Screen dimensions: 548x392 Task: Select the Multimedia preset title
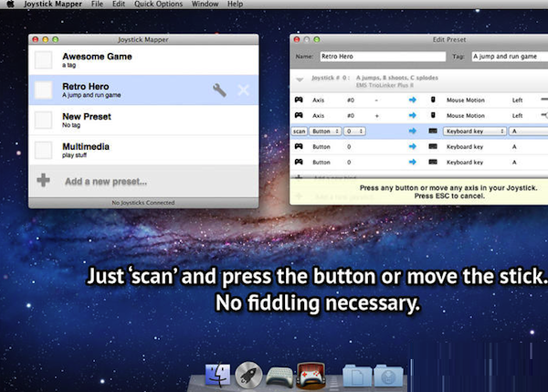(86, 146)
